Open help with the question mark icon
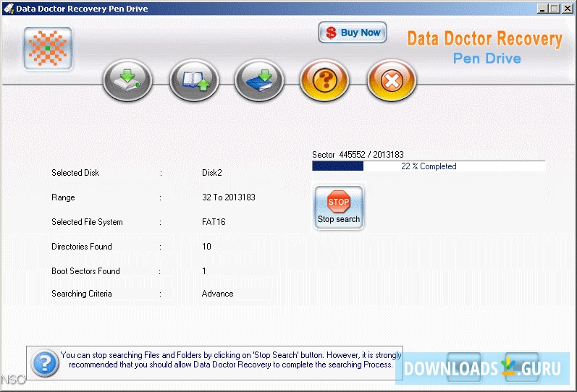The image size is (577, 392). point(325,80)
